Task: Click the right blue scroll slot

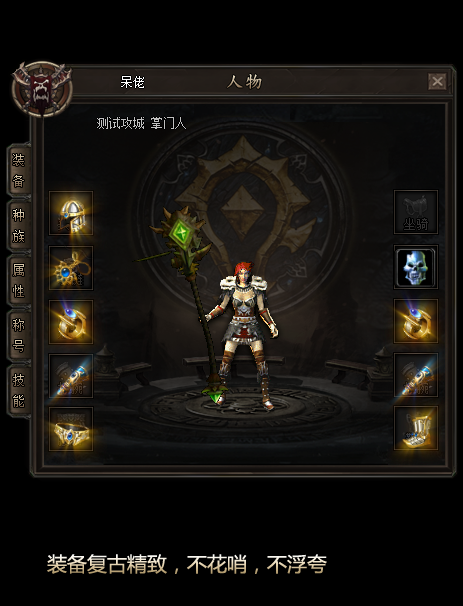Action: click(416, 375)
